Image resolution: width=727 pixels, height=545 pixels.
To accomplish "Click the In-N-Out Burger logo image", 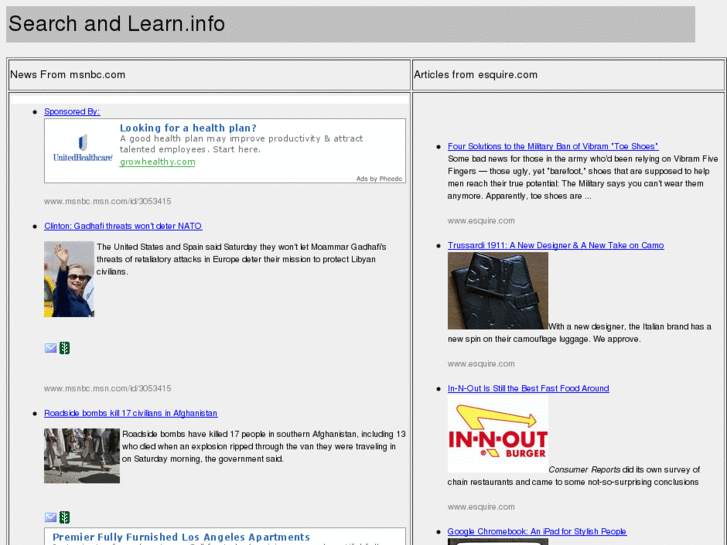I will coord(497,434).
